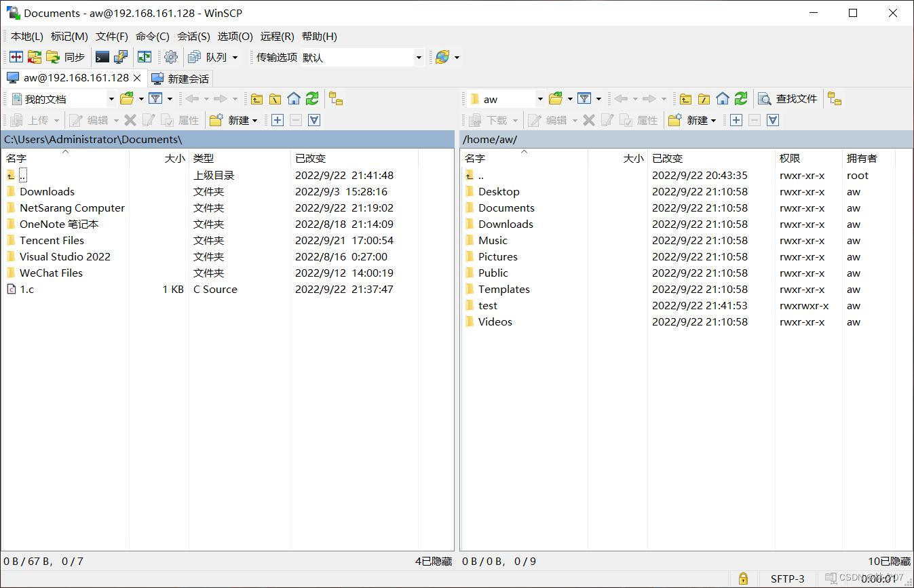Click local panel filter funnel icon
The width and height of the screenshot is (914, 588).
[x=155, y=99]
